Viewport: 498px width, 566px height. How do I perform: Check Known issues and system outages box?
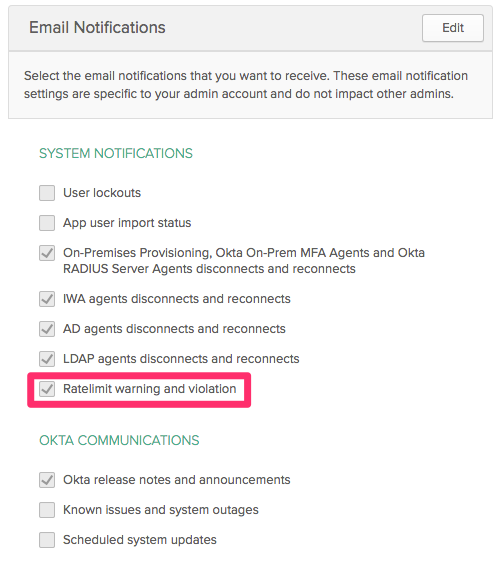coord(47,510)
